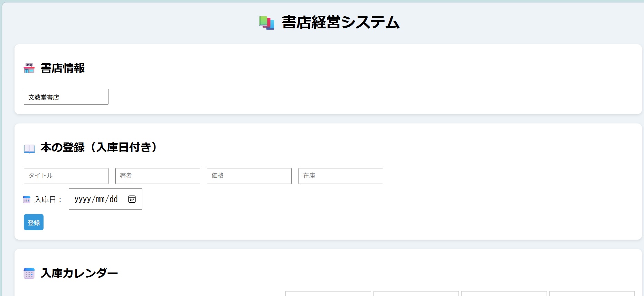Click the 本の登録（入庫日付き） heading

99,147
